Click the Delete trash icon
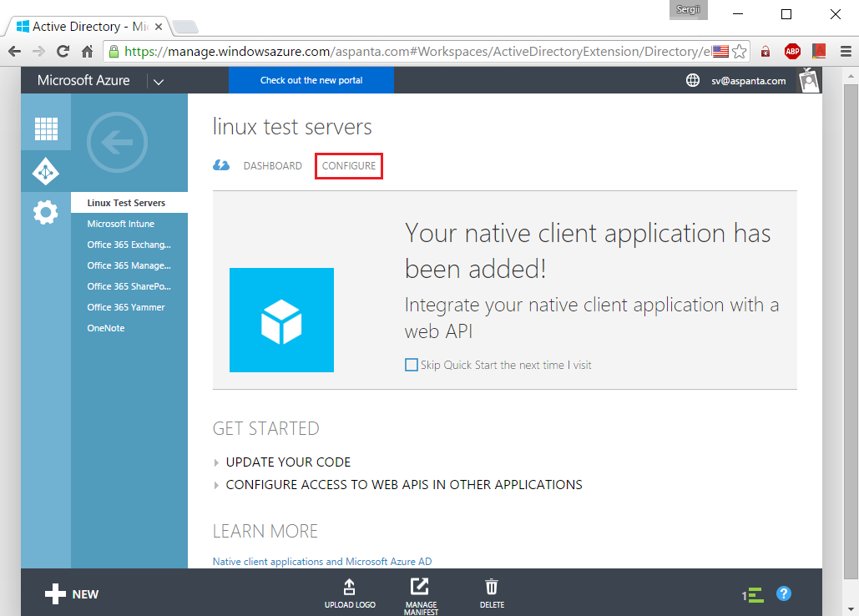 pos(491,586)
